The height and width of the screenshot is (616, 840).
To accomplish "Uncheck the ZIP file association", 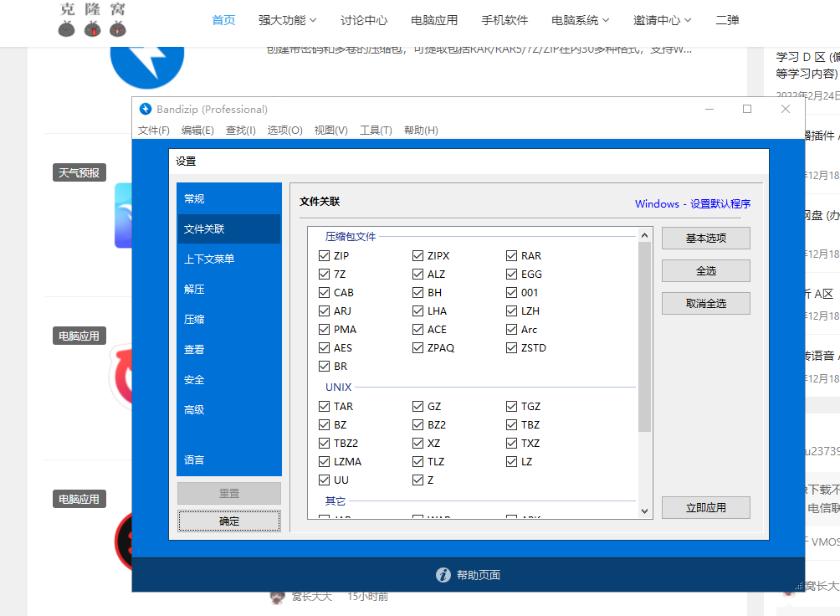I will click(324, 256).
